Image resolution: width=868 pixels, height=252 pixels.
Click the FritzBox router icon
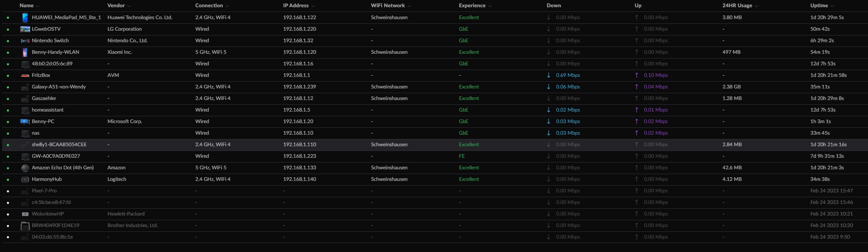coord(25,75)
